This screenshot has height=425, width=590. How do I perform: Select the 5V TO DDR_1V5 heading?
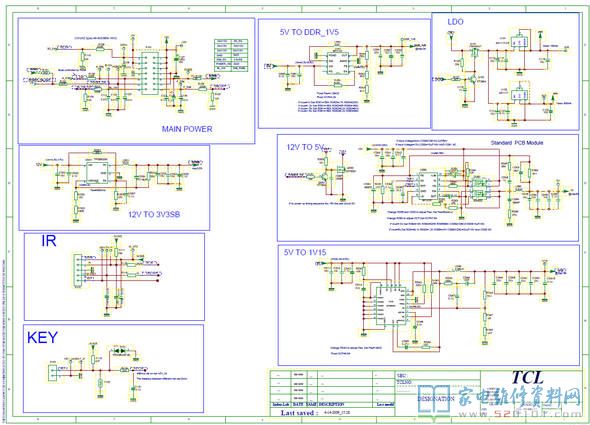[x=309, y=32]
